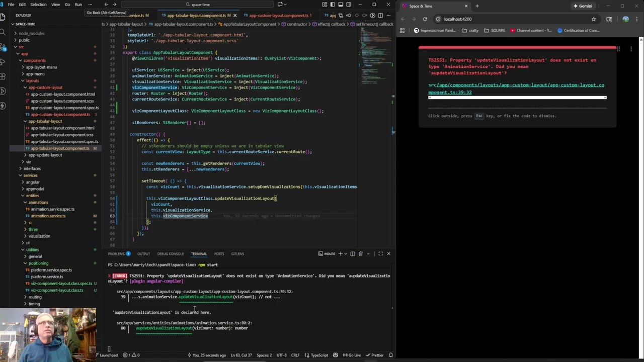Split the terminal
The image size is (644, 362).
[x=353, y=254]
